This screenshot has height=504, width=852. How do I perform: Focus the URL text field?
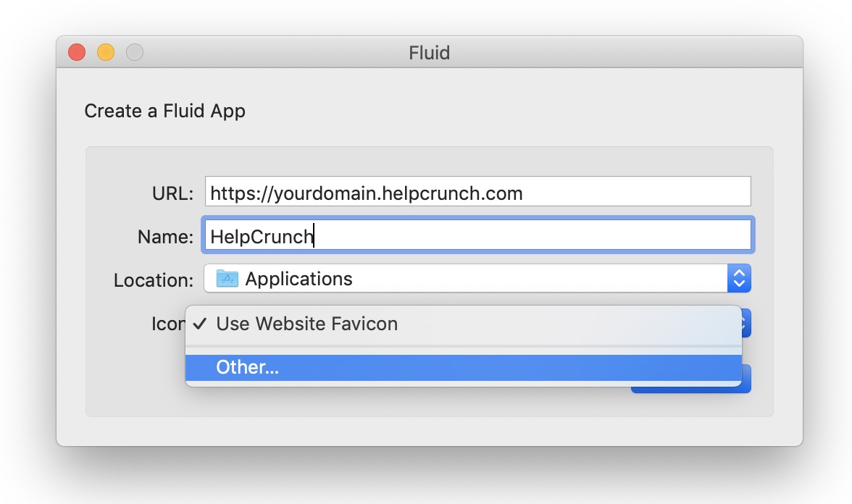[477, 191]
